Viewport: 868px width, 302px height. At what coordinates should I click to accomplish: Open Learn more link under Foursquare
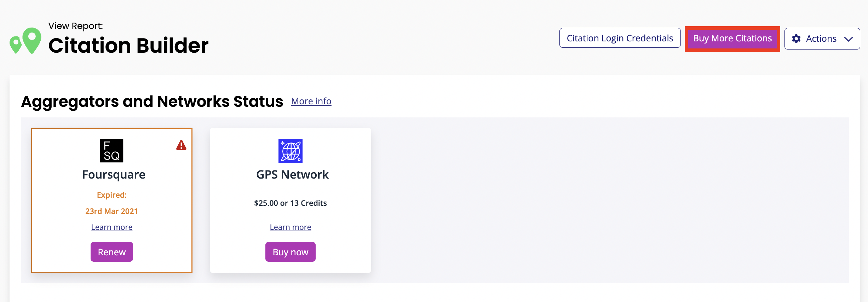pyautogui.click(x=112, y=227)
